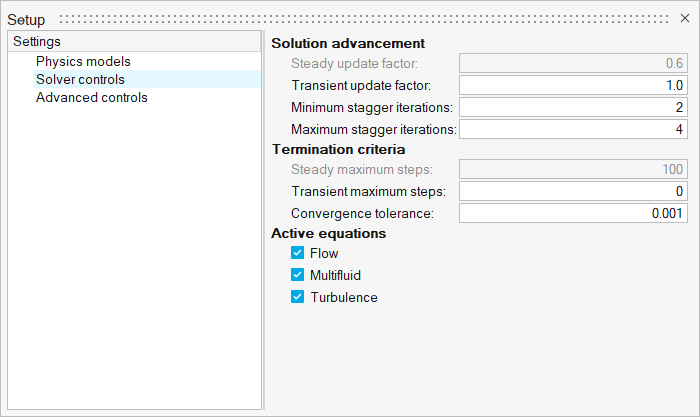
Task: Uncheck the Flow equation checkbox
Action: [297, 253]
